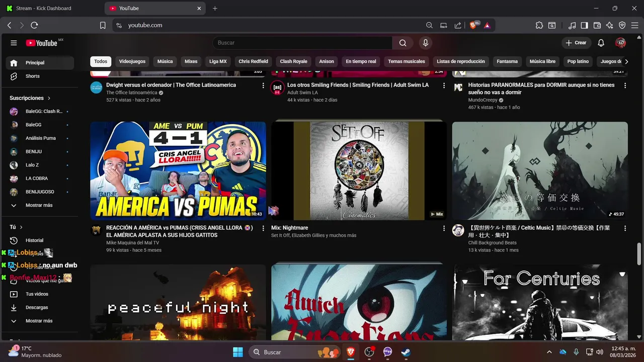Viewport: 644px width, 362px height.
Task: Toggle the browser sidebar panel icon
Action: [x=584, y=25]
